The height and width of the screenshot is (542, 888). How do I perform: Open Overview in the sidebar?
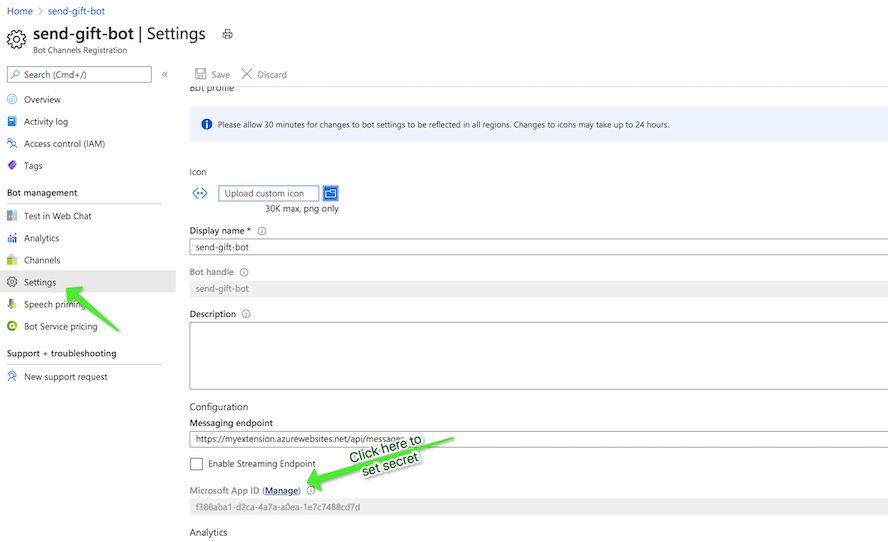click(x=42, y=99)
